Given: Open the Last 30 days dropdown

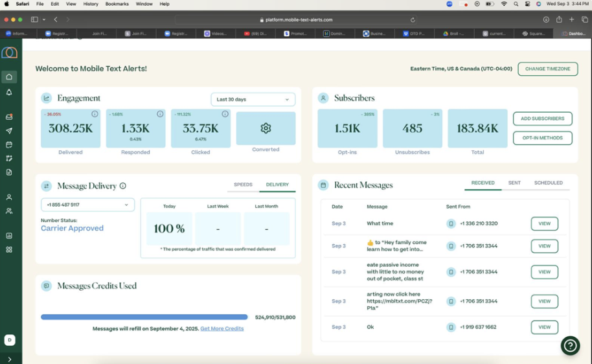Looking at the screenshot, I should pos(253,99).
